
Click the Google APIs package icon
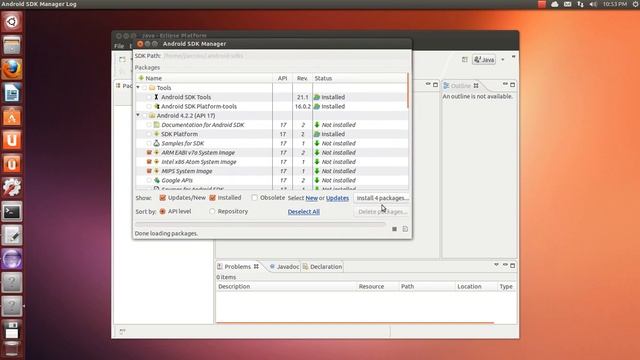(x=156, y=180)
